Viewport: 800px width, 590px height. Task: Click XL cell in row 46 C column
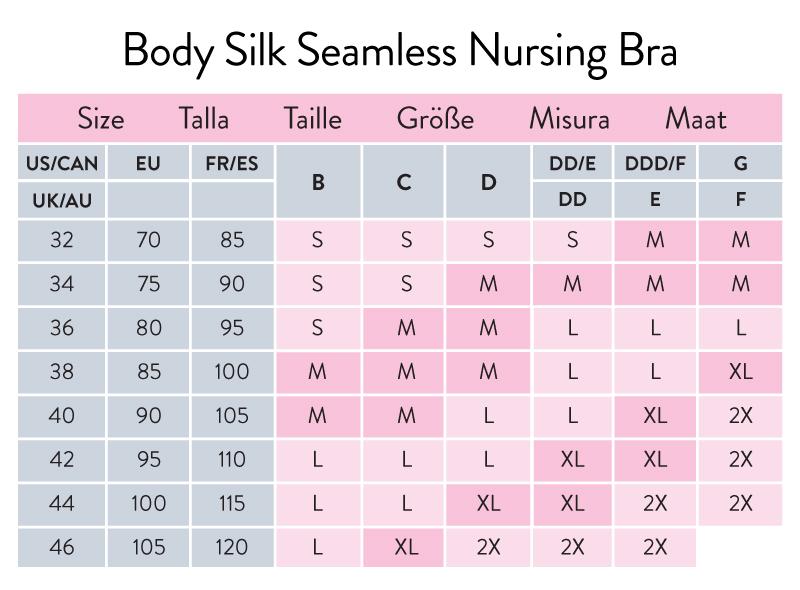[405, 547]
